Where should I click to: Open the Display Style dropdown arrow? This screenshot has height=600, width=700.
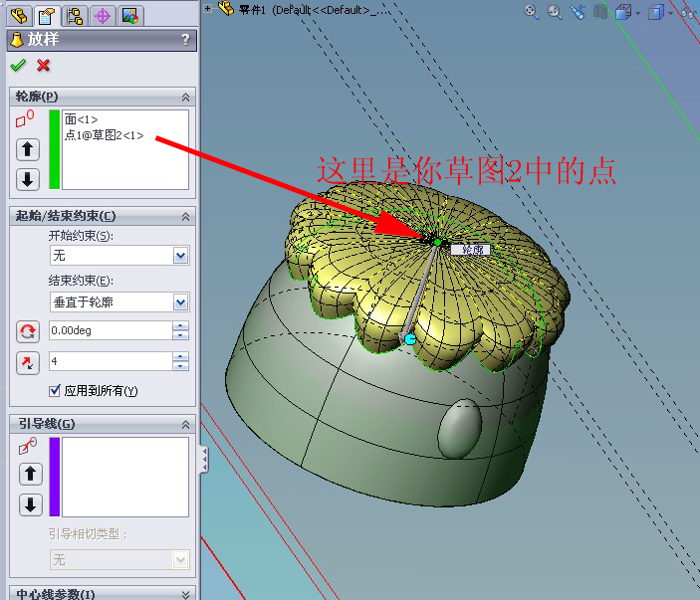point(670,13)
